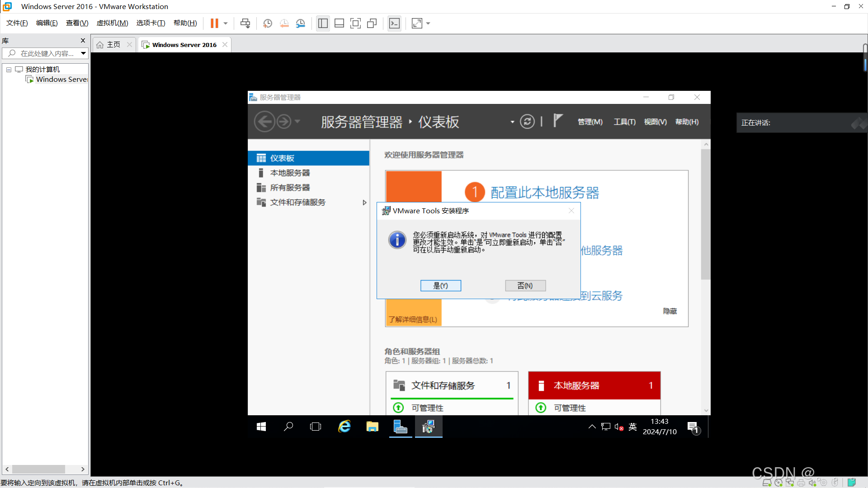Click the VMware pause virtual machine icon
The height and width of the screenshot is (488, 868).
(x=214, y=23)
